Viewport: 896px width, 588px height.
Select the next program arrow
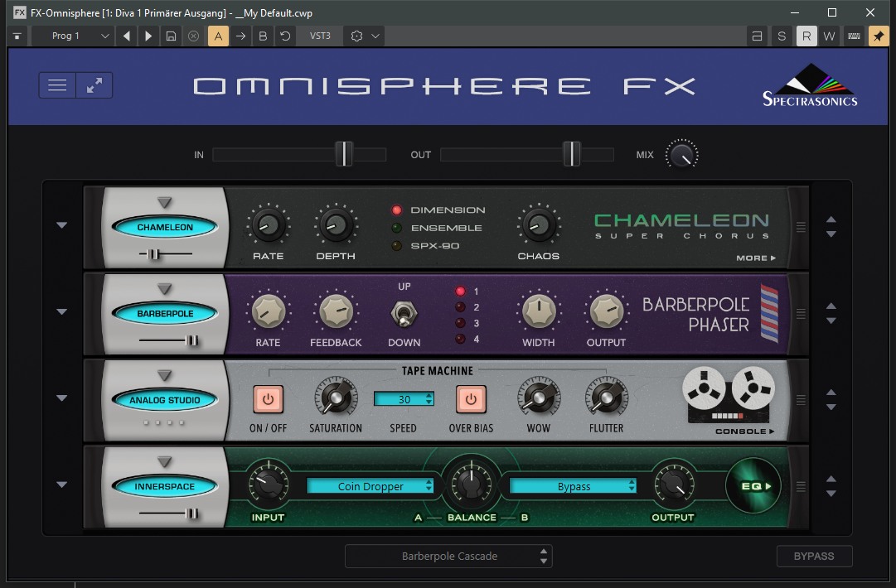148,36
